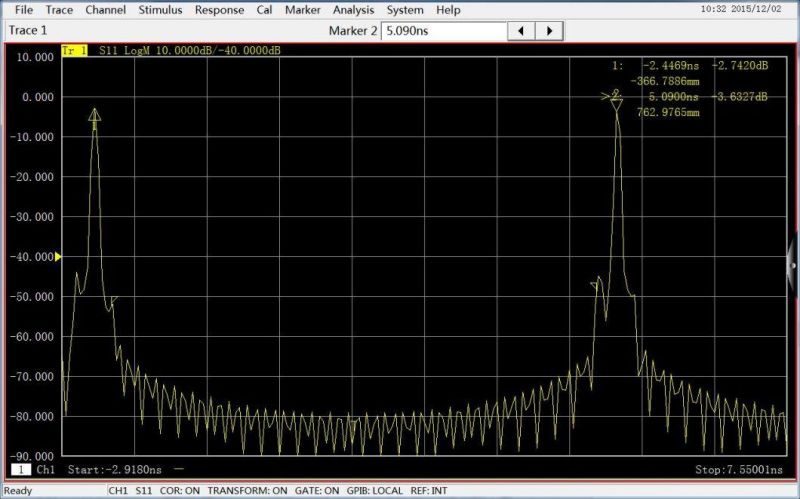
Task: Open the System menu
Action: pos(405,10)
